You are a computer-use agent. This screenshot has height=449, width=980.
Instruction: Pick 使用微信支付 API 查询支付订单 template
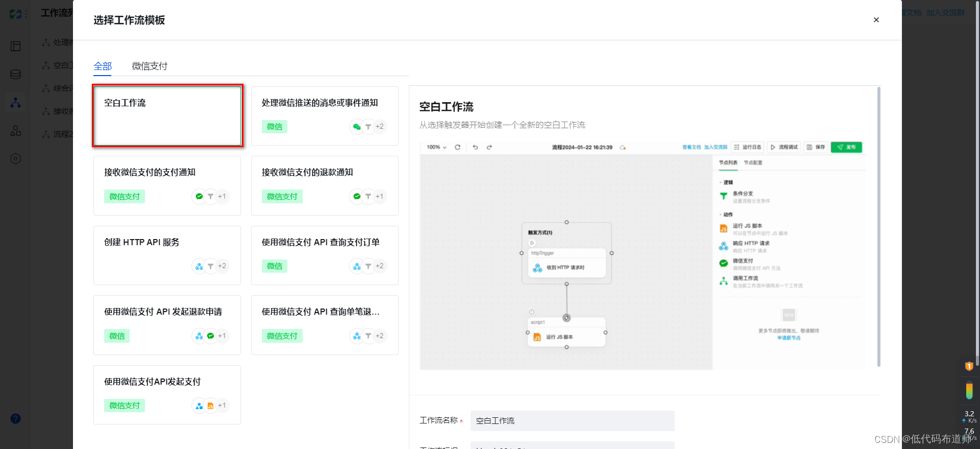click(325, 255)
